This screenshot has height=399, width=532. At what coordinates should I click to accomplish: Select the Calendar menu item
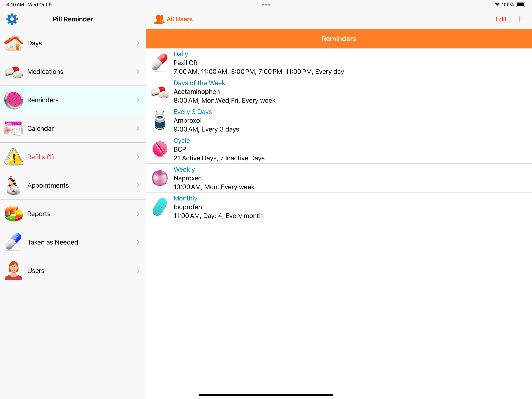click(73, 128)
